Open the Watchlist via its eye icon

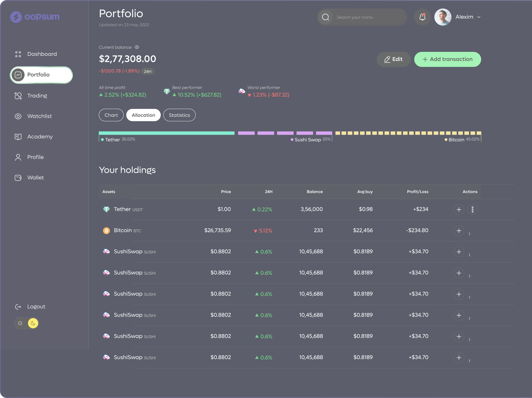tap(18, 116)
